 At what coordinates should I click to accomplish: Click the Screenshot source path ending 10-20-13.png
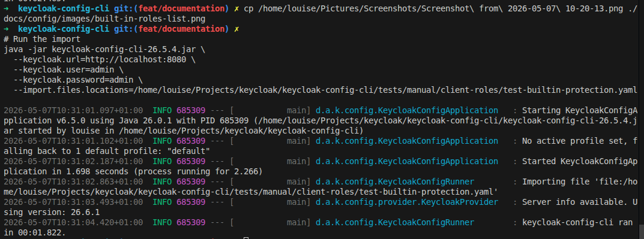tap(441, 8)
